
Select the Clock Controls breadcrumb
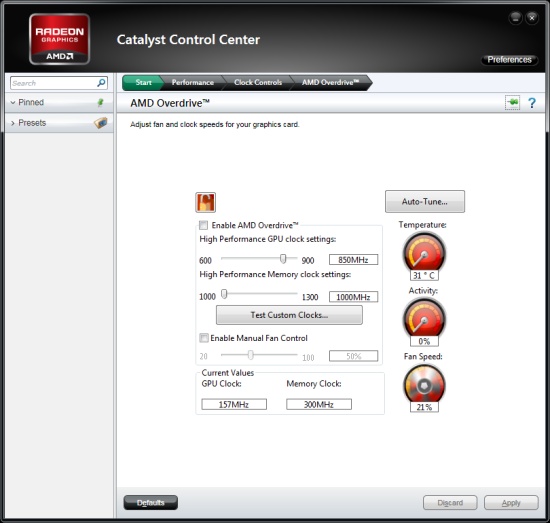point(258,82)
